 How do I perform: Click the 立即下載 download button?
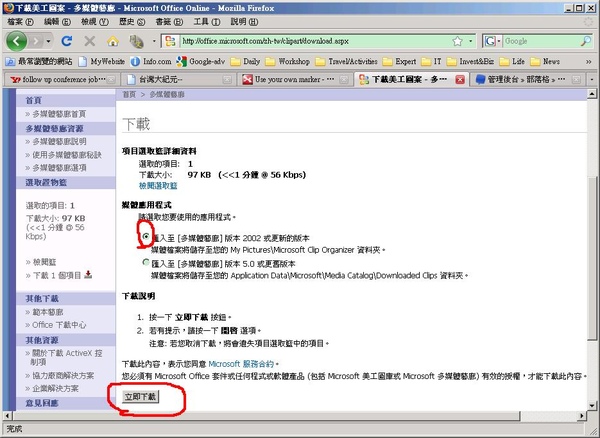tap(140, 397)
